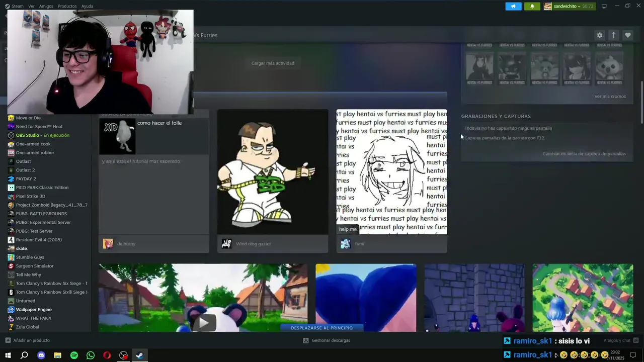Click the upward arrow icon button
The height and width of the screenshot is (362, 644).
613,35
